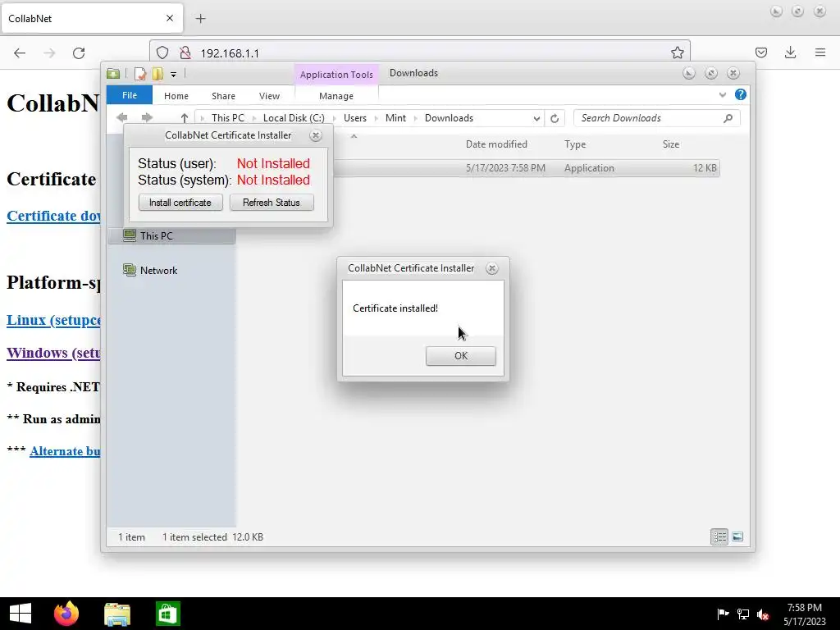
Task: Select the Application file row
Action: [x=526, y=168]
